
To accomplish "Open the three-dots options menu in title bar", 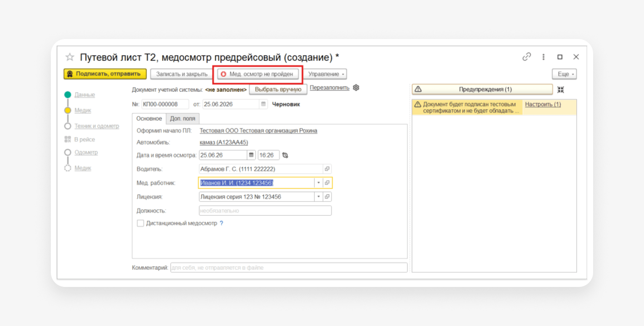I will pos(543,57).
